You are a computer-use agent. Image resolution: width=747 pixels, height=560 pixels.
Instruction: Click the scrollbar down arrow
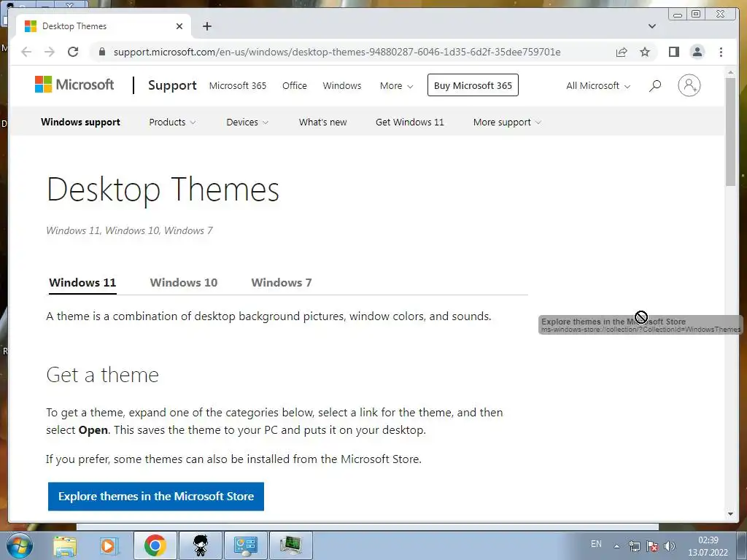point(730,514)
